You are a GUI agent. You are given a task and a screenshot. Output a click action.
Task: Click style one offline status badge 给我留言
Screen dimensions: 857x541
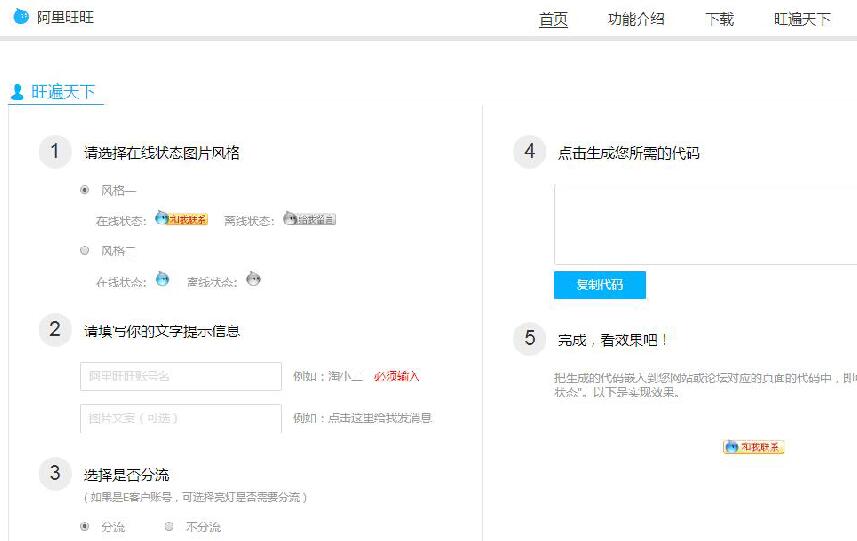tap(309, 219)
